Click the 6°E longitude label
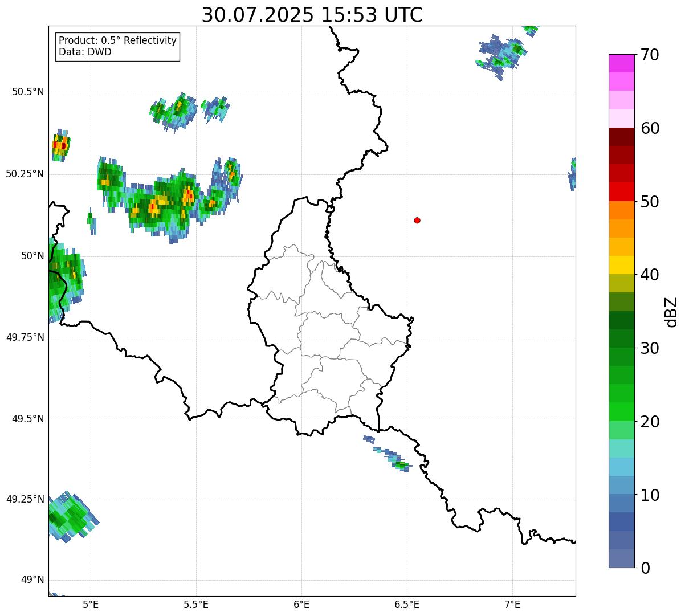This screenshot has height=616, width=685. 301,604
